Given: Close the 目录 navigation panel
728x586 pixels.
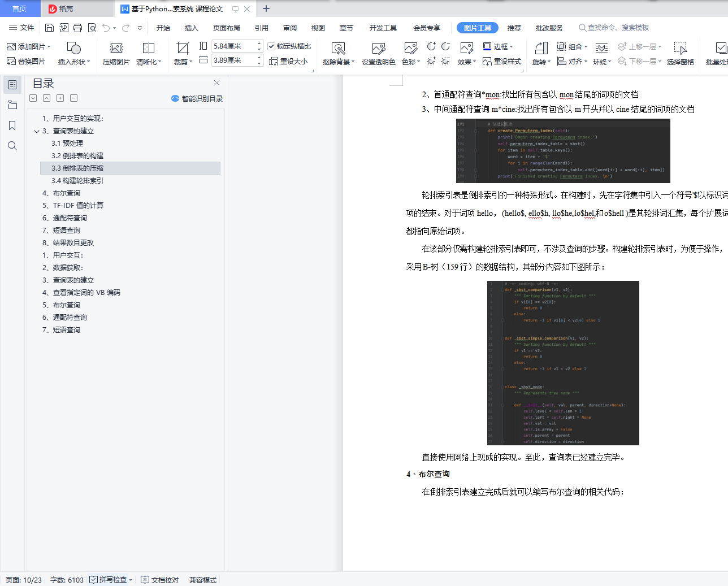Looking at the screenshot, I should (216, 83).
